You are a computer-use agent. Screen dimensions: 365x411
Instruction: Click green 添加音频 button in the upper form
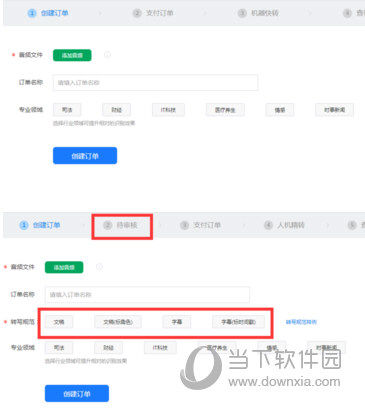pyautogui.click(x=72, y=55)
